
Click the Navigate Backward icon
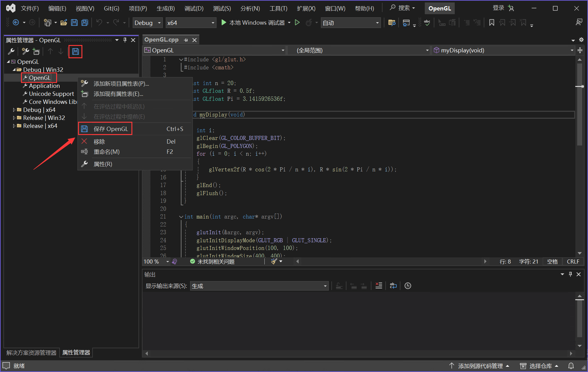16,22
